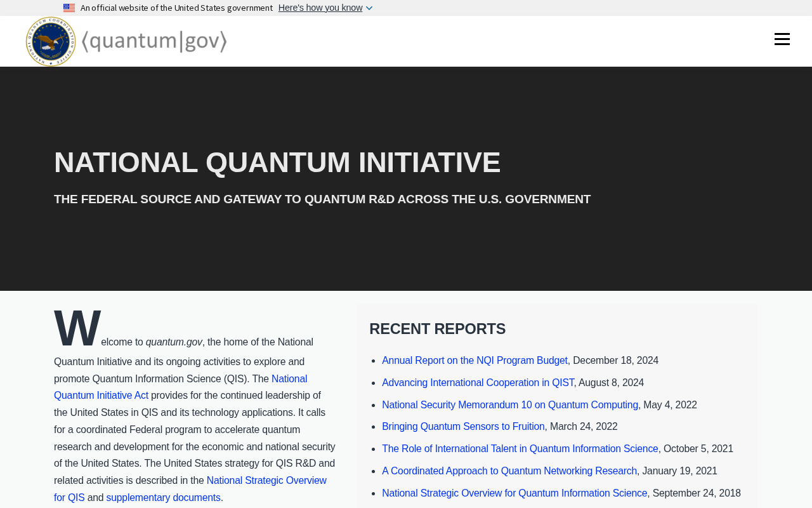Open the 'Here's how you know' disclosure
The height and width of the screenshot is (508, 812).
[320, 8]
